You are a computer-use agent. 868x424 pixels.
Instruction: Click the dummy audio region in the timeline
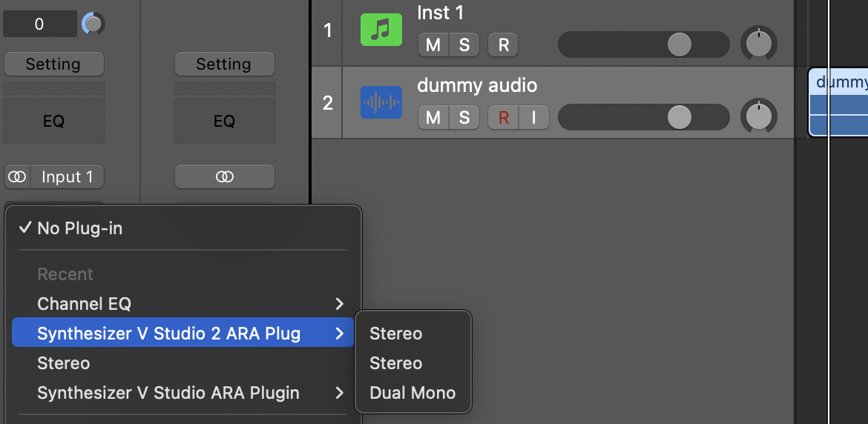[x=838, y=102]
